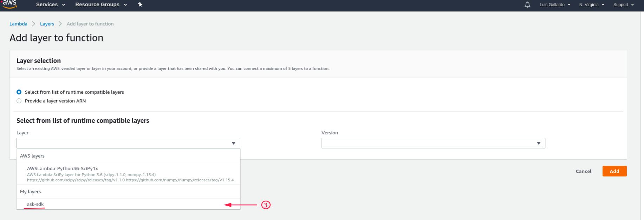Go to Lambda breadcrumb link
644x220 pixels.
point(18,24)
